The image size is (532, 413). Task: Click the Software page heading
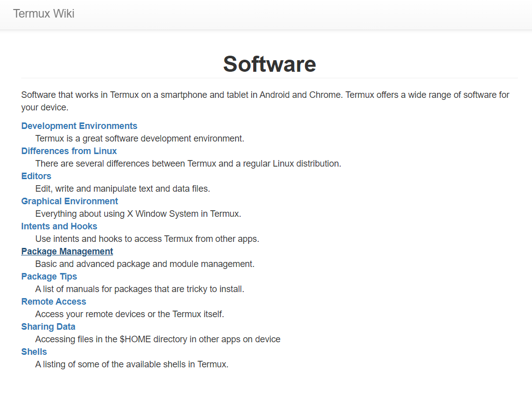(269, 64)
